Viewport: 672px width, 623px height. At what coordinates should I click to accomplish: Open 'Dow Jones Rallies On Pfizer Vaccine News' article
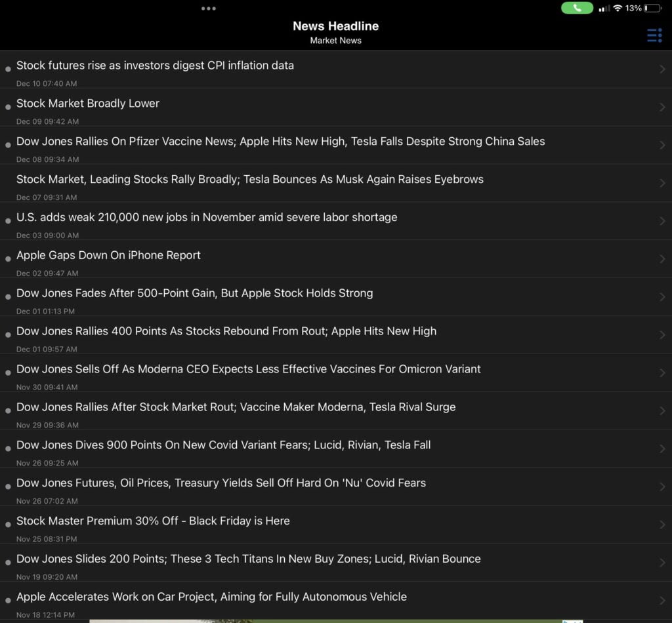point(280,142)
